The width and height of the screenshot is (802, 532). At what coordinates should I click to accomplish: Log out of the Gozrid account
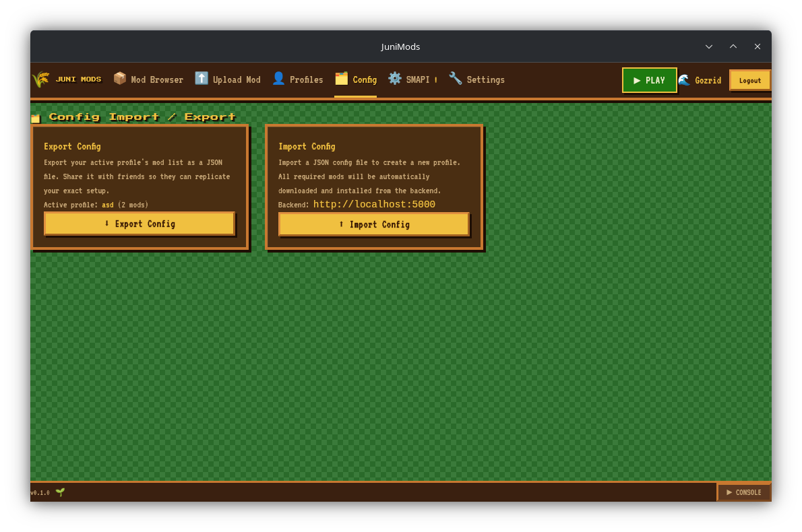750,80
